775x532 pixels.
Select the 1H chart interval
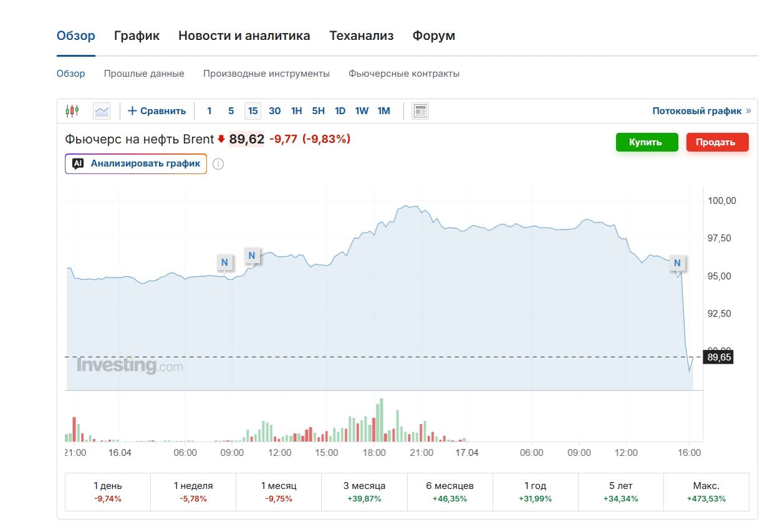tap(296, 111)
